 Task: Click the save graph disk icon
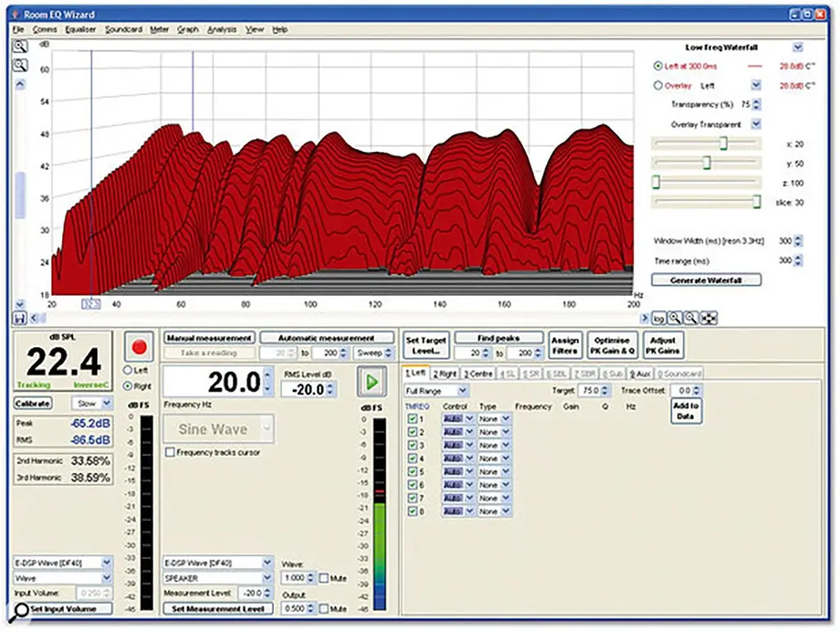click(20, 318)
